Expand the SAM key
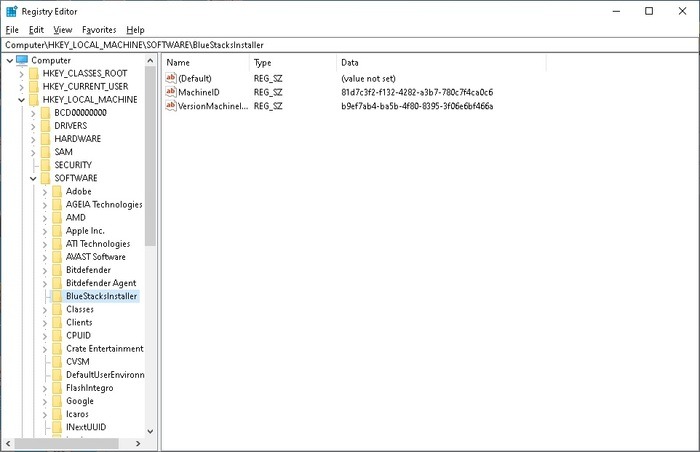 tap(33, 152)
